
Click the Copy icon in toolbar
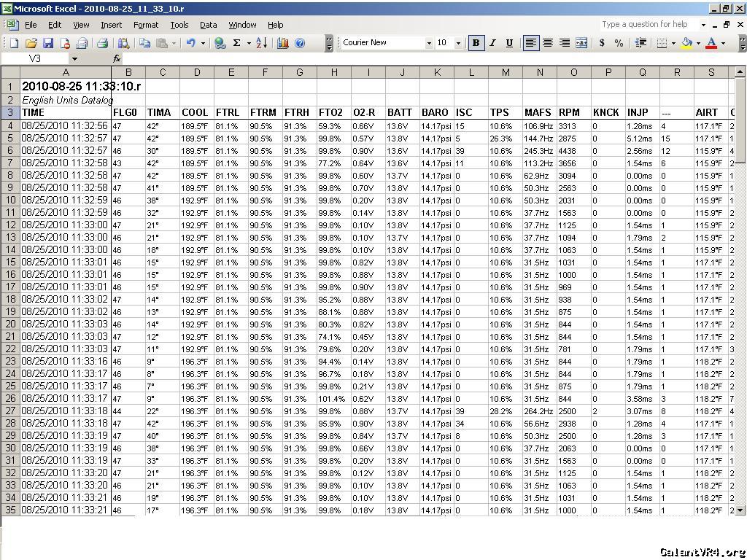[144, 43]
